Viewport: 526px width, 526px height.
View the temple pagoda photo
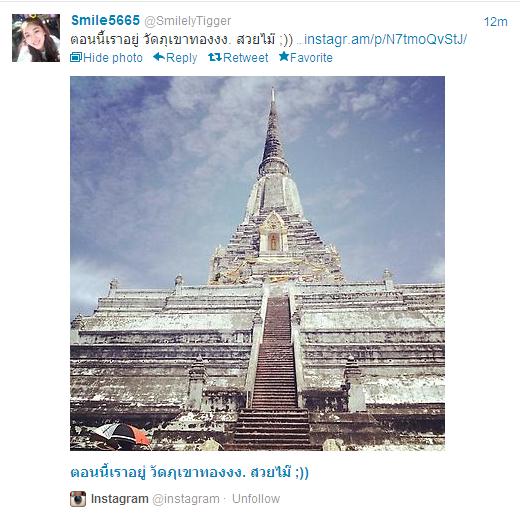pos(257,263)
